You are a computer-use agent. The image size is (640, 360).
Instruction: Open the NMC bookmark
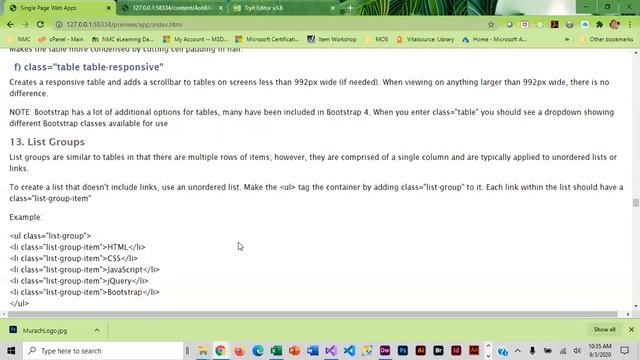19,40
